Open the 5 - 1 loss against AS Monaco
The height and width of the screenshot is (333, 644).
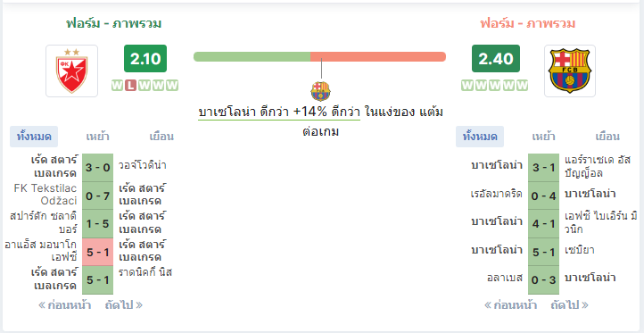pyautogui.click(x=98, y=252)
